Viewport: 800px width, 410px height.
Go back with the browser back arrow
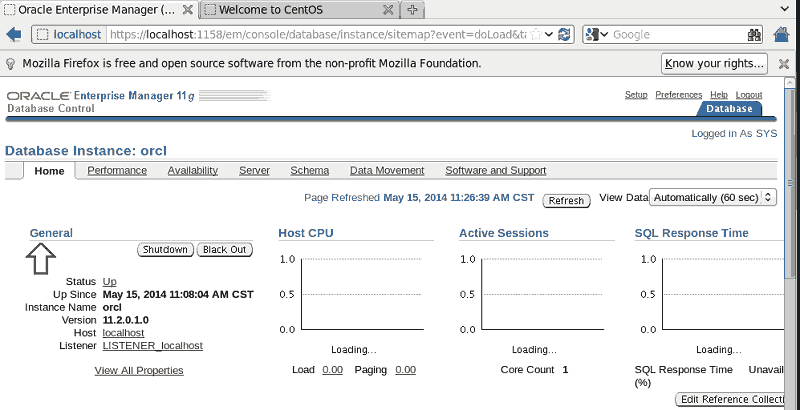pos(14,35)
